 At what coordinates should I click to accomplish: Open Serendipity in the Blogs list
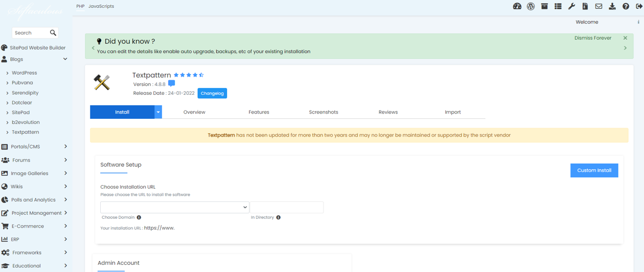point(25,93)
